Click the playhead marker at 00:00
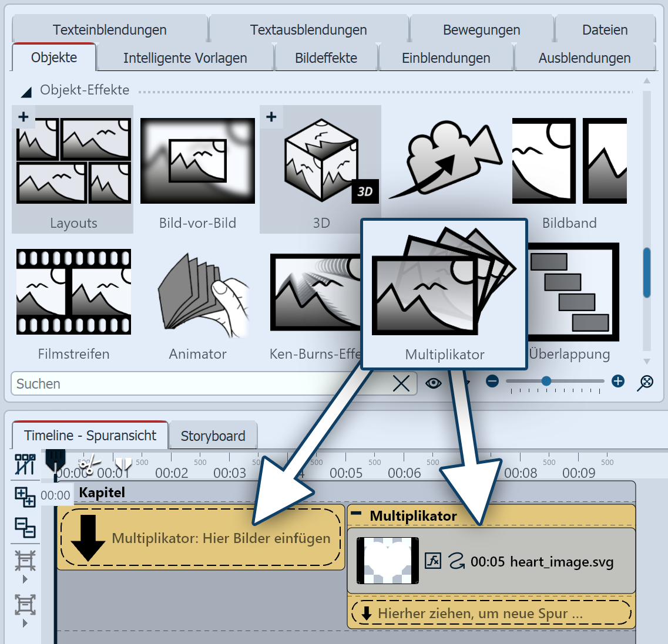 (x=55, y=460)
